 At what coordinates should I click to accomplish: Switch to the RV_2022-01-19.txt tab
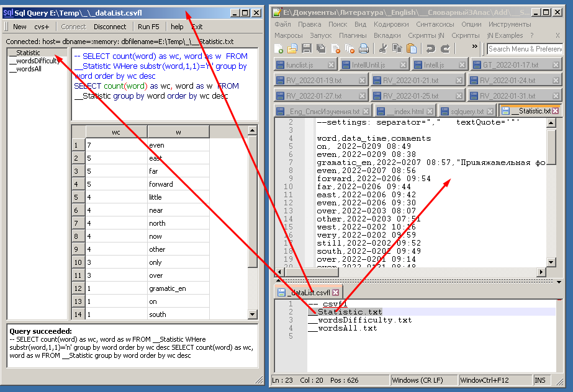pos(320,80)
